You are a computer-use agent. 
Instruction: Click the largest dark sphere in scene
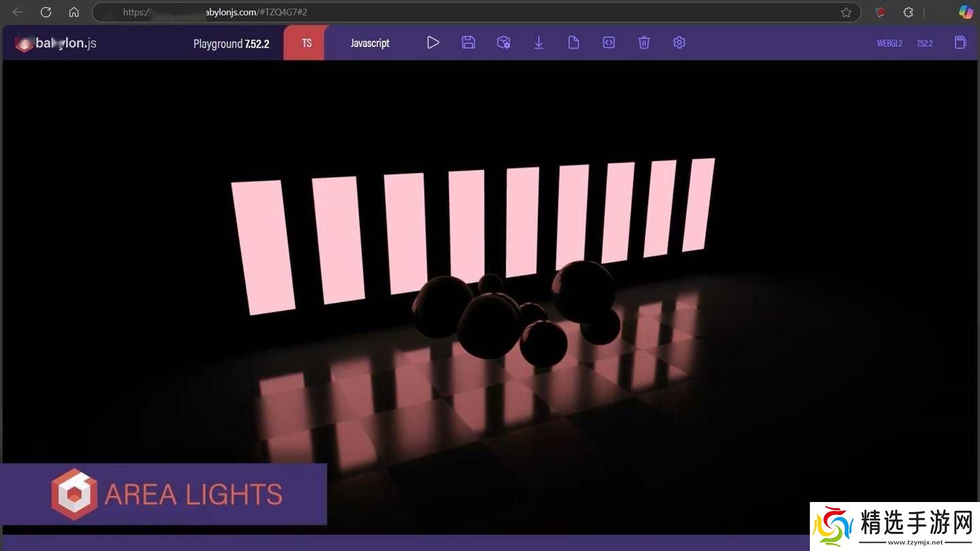coord(489,325)
